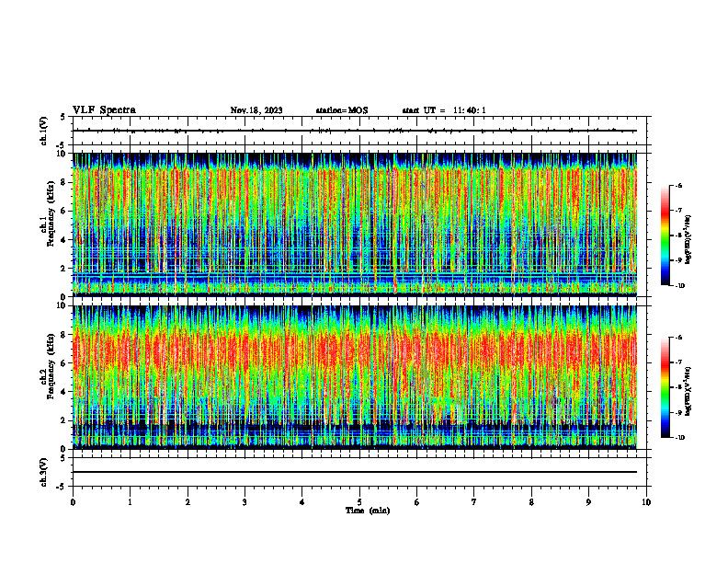This screenshot has height=563, width=728.
Task: Click the ch.1 color bar log(PSD) label
Action: click(x=688, y=239)
